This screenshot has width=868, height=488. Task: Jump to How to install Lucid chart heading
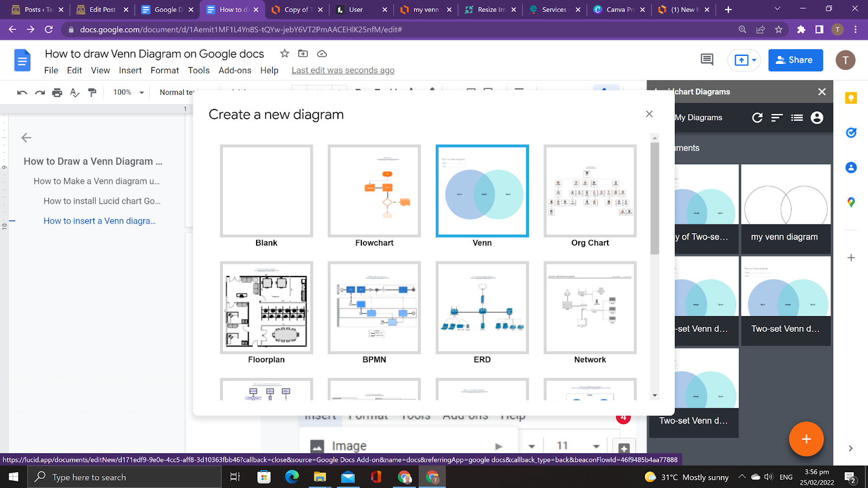(102, 201)
